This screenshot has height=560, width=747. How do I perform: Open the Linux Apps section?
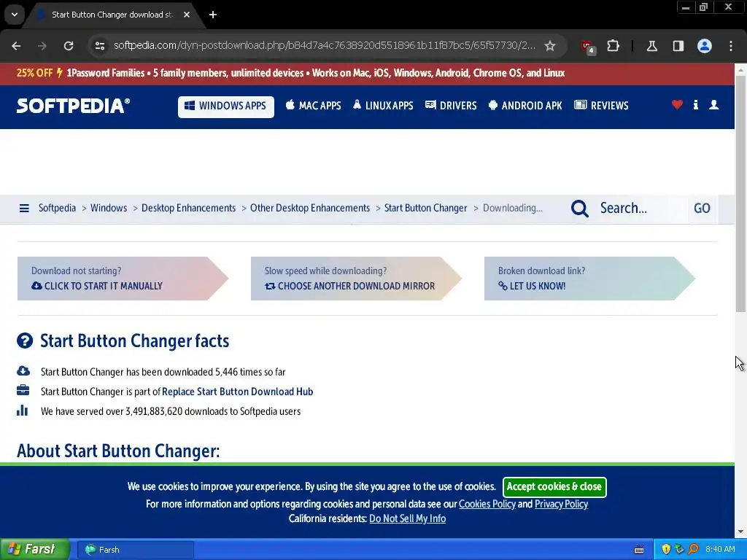point(384,106)
